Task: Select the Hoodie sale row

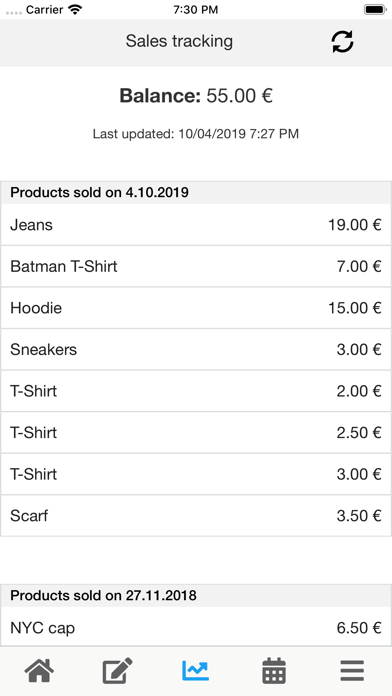Action: pos(196,308)
